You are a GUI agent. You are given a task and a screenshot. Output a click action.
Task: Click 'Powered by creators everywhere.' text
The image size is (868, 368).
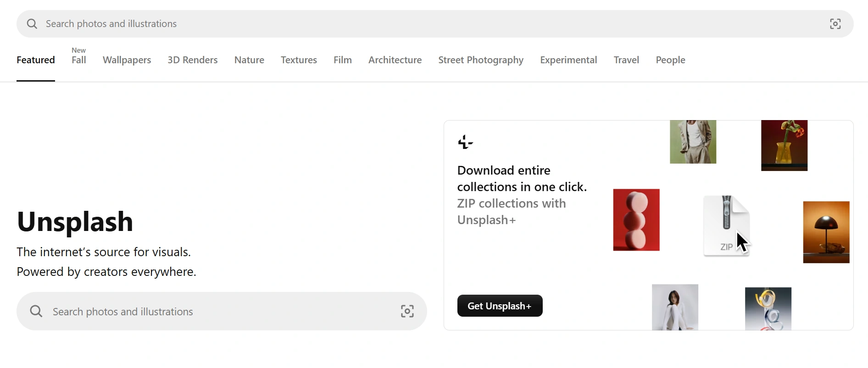tap(106, 272)
